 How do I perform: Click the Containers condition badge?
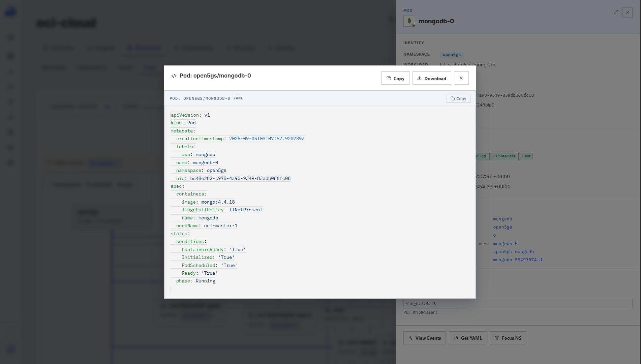pyautogui.click(x=503, y=156)
